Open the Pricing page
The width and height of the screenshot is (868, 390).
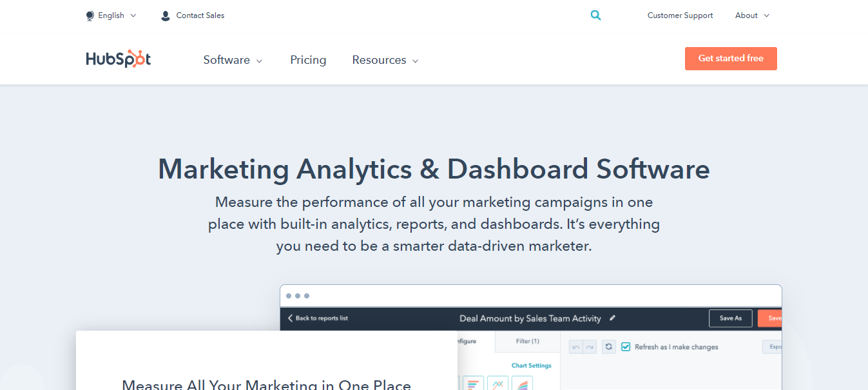tap(308, 60)
